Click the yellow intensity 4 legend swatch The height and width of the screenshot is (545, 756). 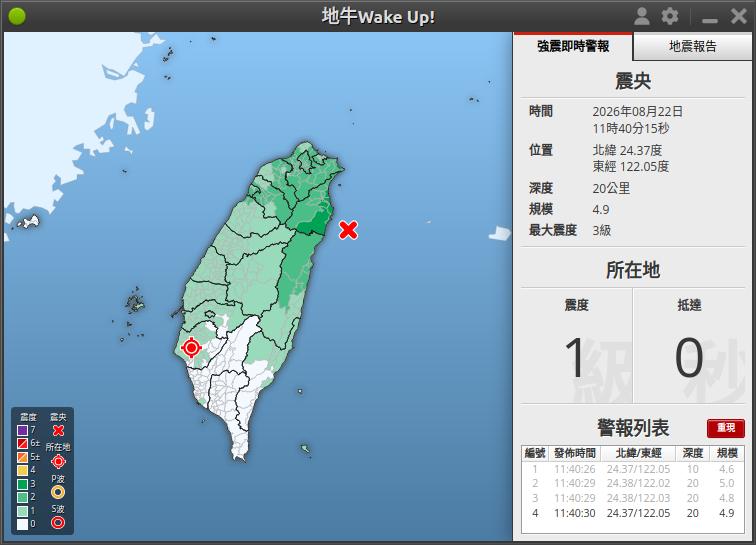[x=23, y=470]
